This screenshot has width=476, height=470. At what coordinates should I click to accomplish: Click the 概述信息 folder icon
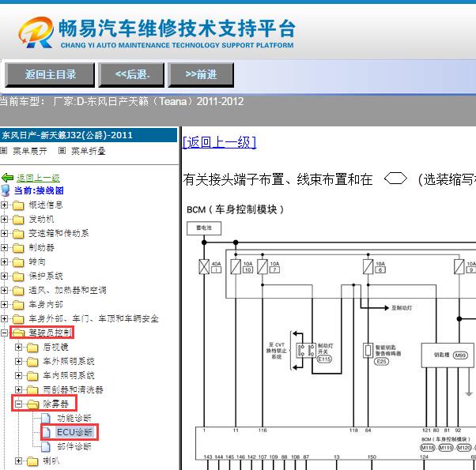pos(18,205)
